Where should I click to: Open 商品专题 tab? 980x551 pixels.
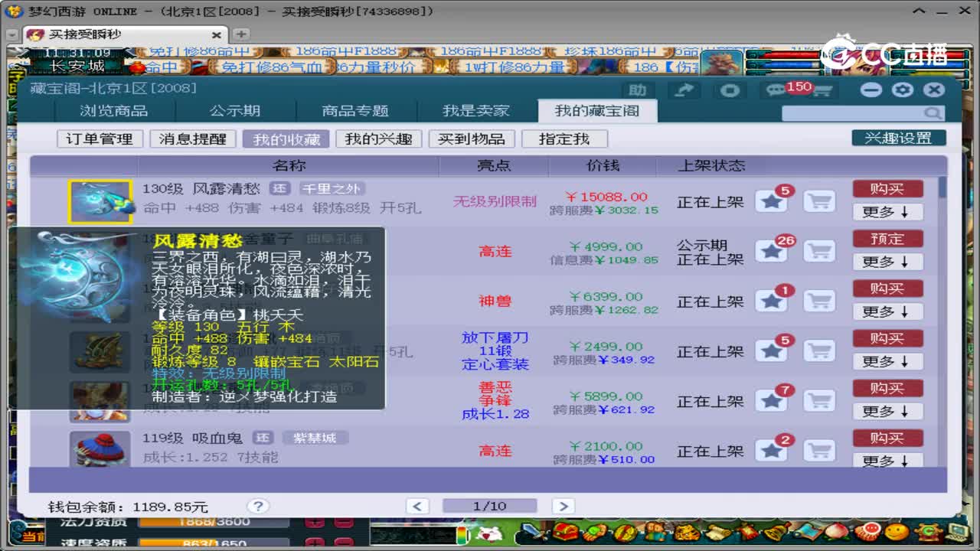tap(355, 111)
